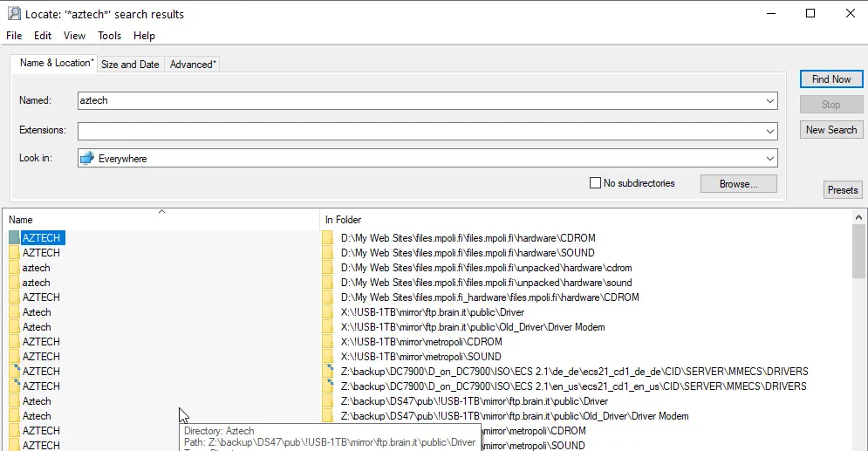Image resolution: width=868 pixels, height=451 pixels.
Task: Open the Extensions dropdown list
Action: point(769,131)
